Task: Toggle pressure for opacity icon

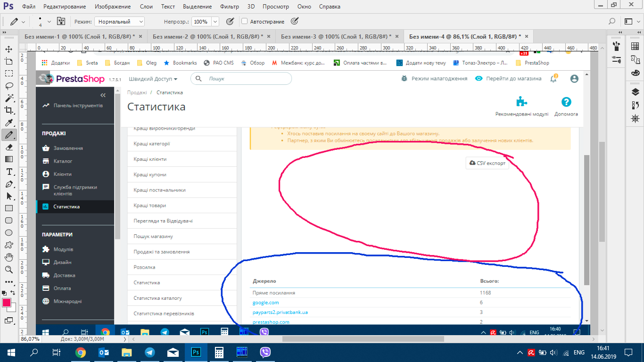Action: 230,21
